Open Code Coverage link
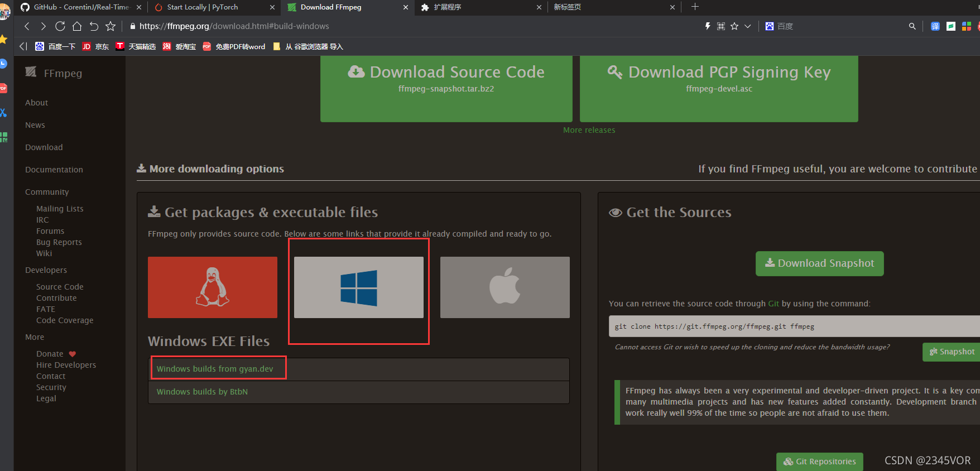 pyautogui.click(x=65, y=320)
